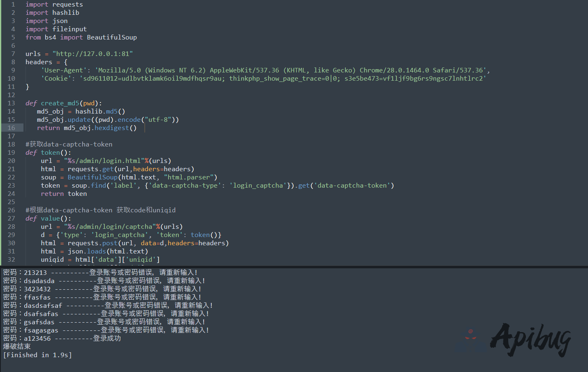Click the hexdigest method call

111,128
